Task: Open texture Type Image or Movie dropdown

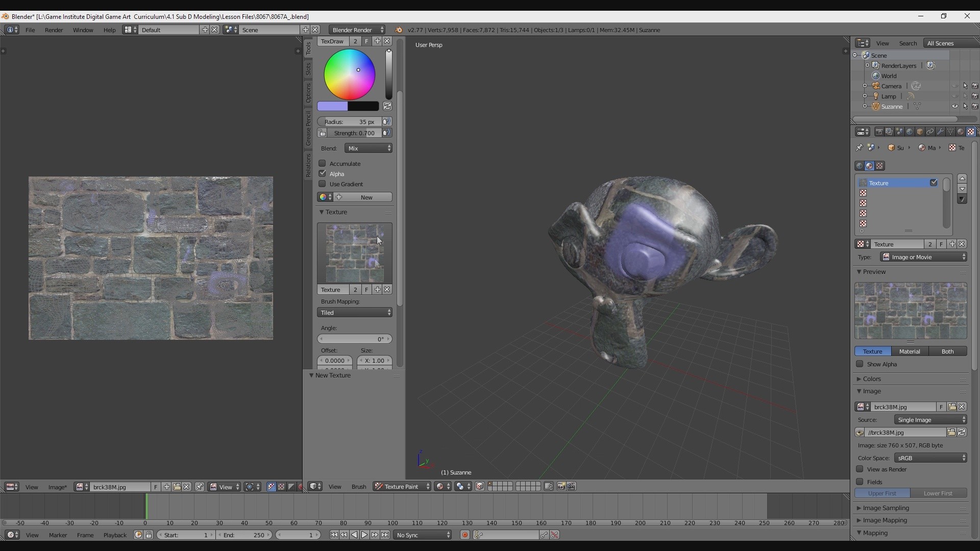Action: [x=923, y=257]
